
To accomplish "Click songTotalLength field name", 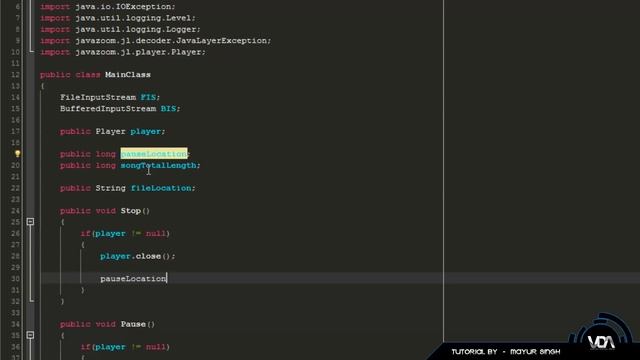I will 158,165.
